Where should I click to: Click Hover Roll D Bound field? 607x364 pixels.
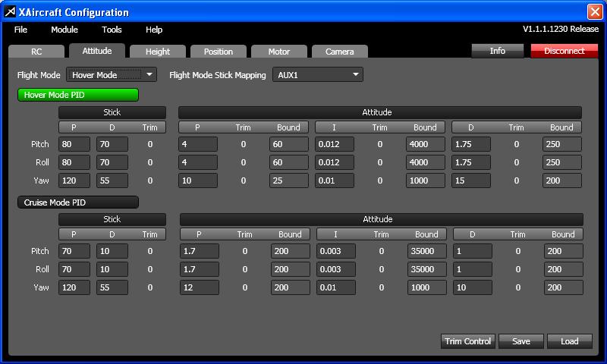pyautogui.click(x=562, y=162)
